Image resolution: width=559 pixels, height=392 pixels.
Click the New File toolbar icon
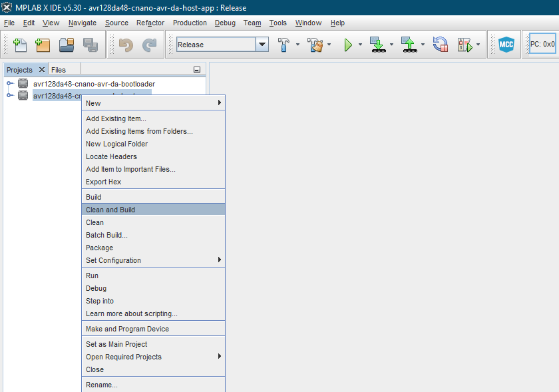point(20,45)
